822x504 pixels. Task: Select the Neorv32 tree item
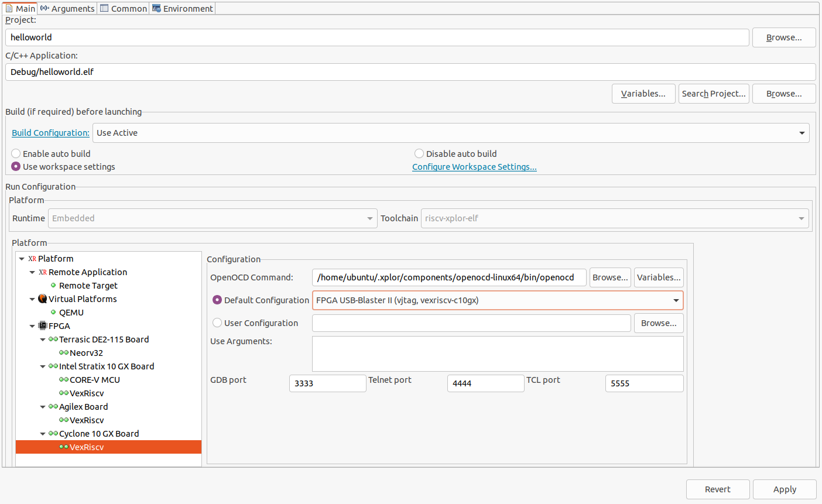tap(86, 353)
